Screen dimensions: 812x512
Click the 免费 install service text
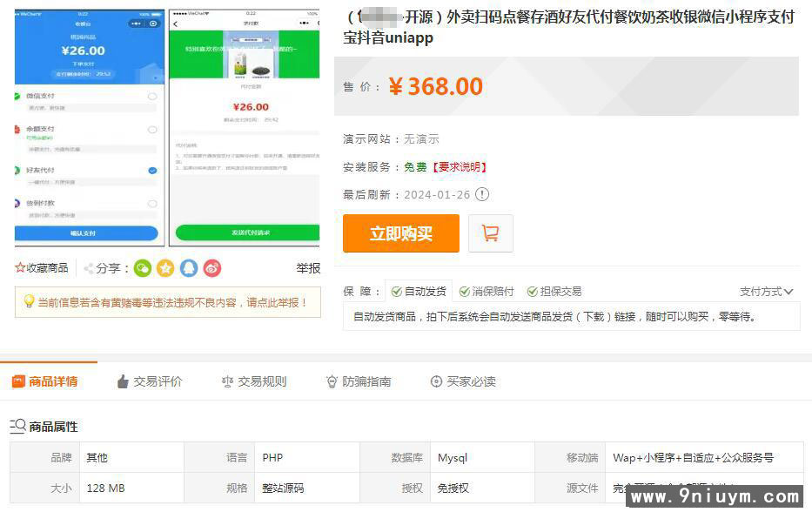415,167
